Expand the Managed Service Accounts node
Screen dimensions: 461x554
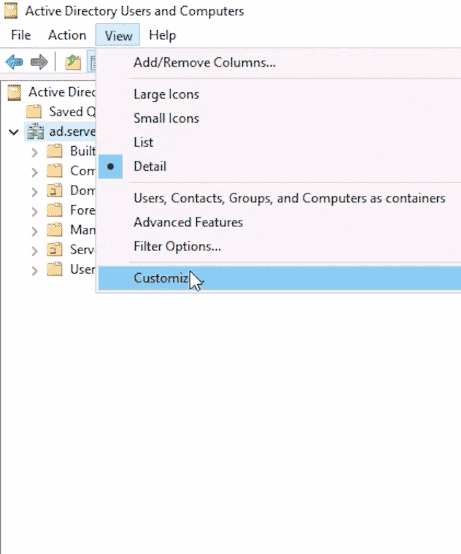tap(34, 232)
